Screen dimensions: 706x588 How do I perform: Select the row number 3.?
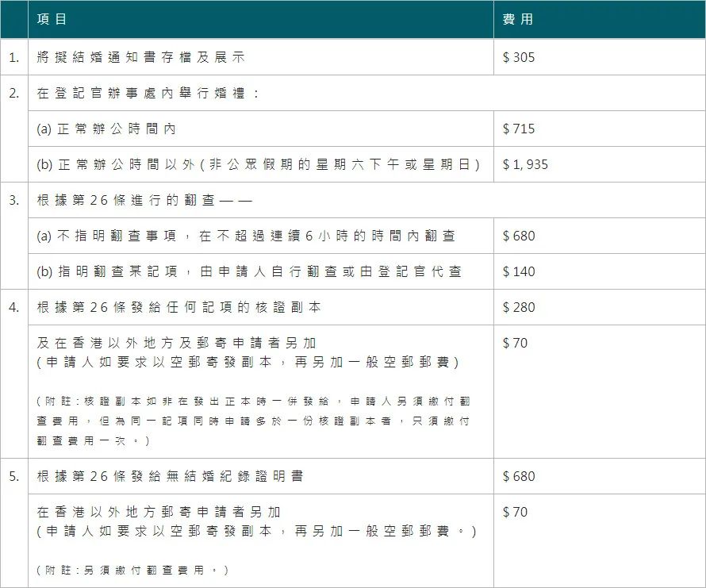click(14, 200)
